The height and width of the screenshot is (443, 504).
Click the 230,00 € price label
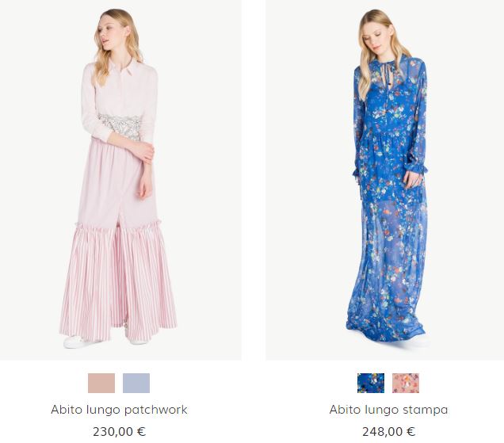click(x=119, y=431)
